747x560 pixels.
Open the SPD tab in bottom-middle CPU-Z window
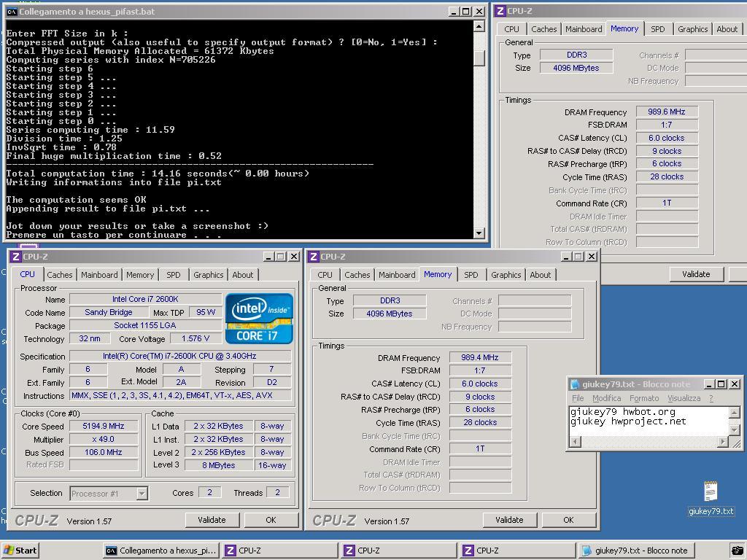(471, 275)
